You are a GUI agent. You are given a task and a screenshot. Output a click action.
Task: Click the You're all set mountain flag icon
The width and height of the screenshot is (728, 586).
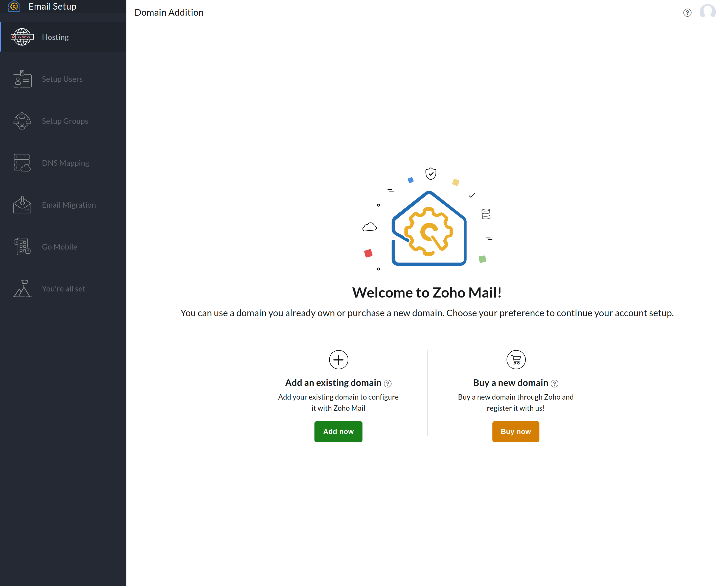22,289
